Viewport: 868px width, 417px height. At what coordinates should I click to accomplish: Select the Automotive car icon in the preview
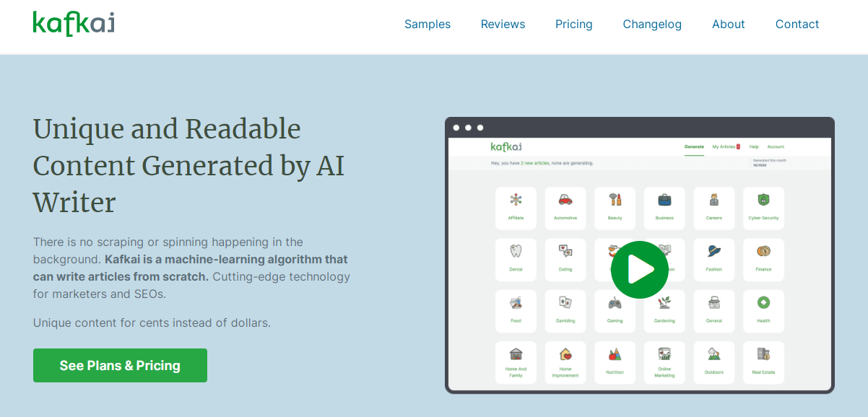pos(565,200)
